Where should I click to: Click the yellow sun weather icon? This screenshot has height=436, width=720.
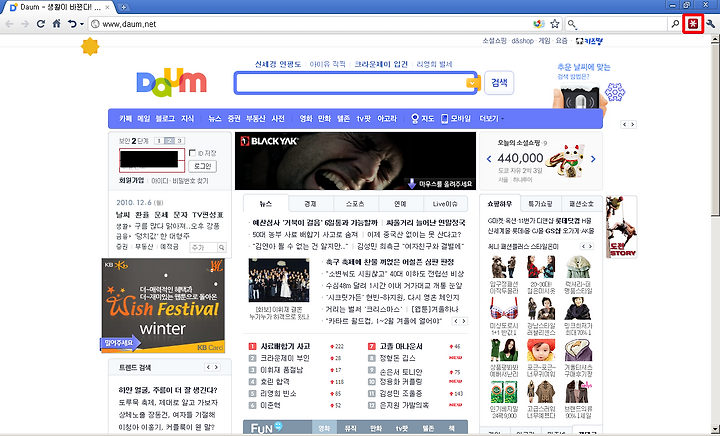click(90, 47)
